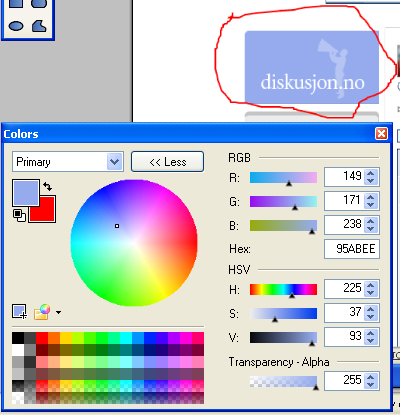Image resolution: width=400 pixels, height=415 pixels.
Task: Click the Hex value field 95ABEE
Action: click(352, 249)
